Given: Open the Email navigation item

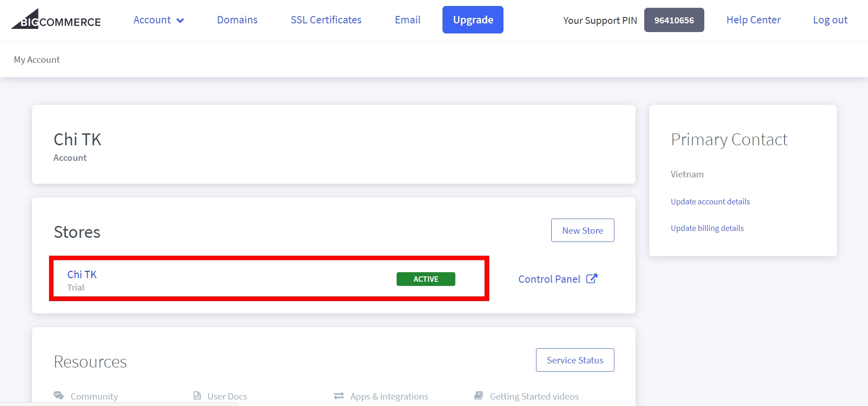Looking at the screenshot, I should 408,20.
